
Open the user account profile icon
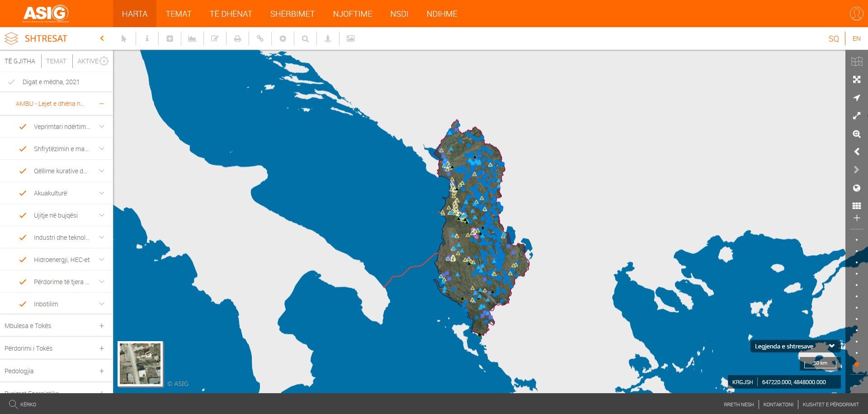pyautogui.click(x=856, y=14)
